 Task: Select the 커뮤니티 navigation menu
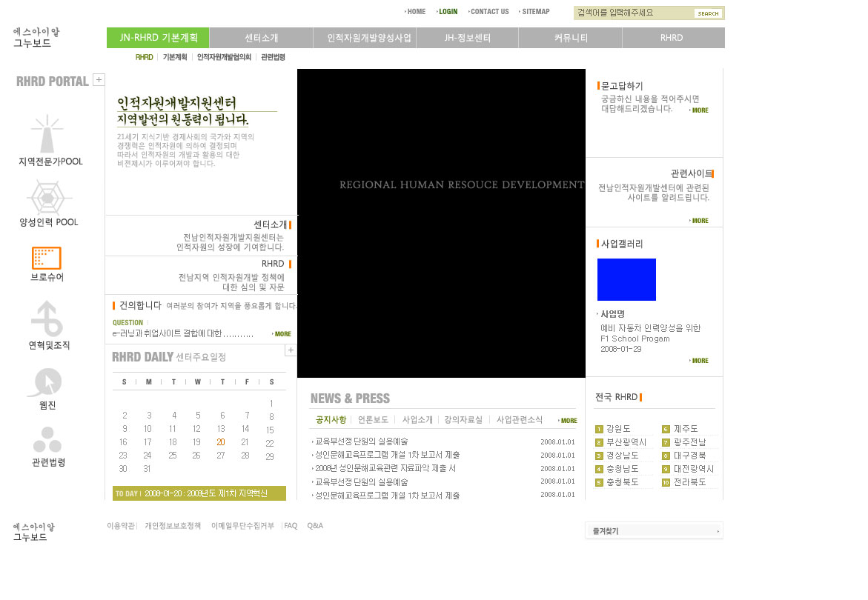click(x=570, y=38)
